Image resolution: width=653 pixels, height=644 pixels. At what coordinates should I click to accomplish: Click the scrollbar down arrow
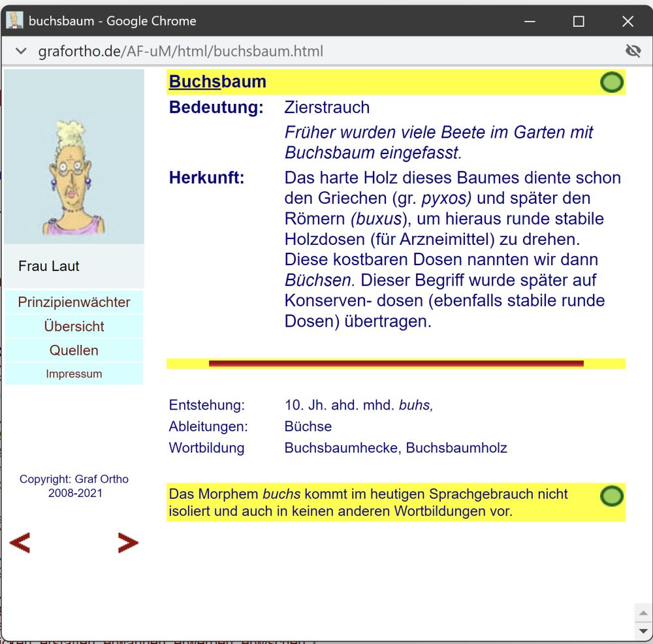643,631
